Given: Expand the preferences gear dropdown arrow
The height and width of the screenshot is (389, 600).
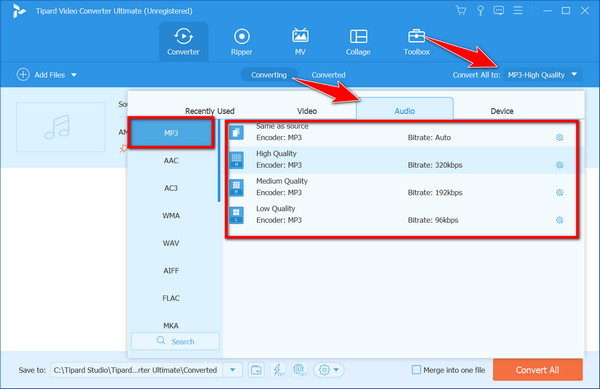Looking at the screenshot, I should coord(336,370).
